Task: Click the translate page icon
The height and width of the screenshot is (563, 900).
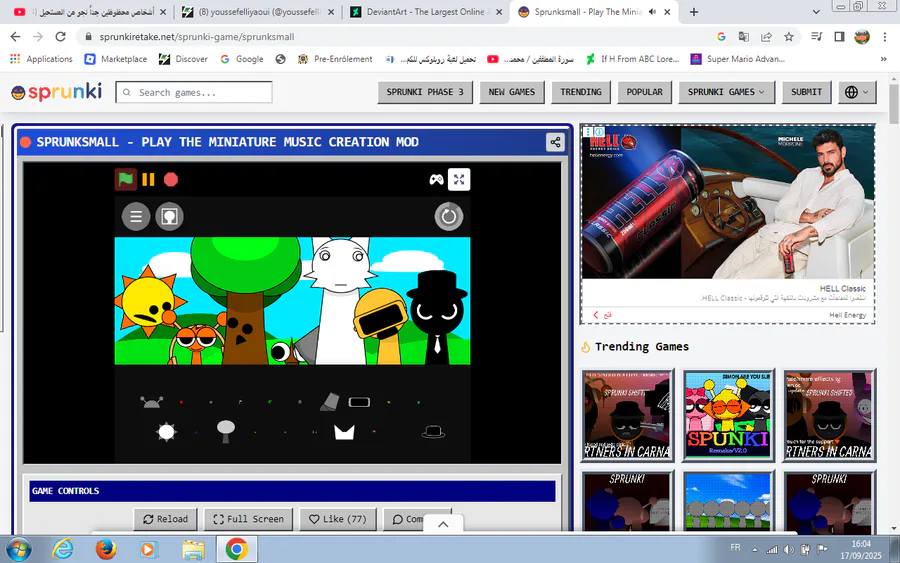Action: click(x=744, y=37)
